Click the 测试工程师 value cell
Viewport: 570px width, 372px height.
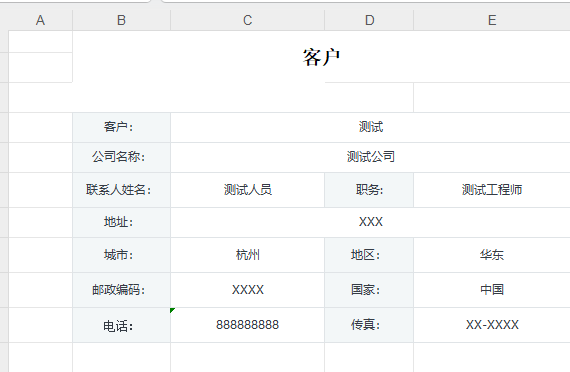492,190
